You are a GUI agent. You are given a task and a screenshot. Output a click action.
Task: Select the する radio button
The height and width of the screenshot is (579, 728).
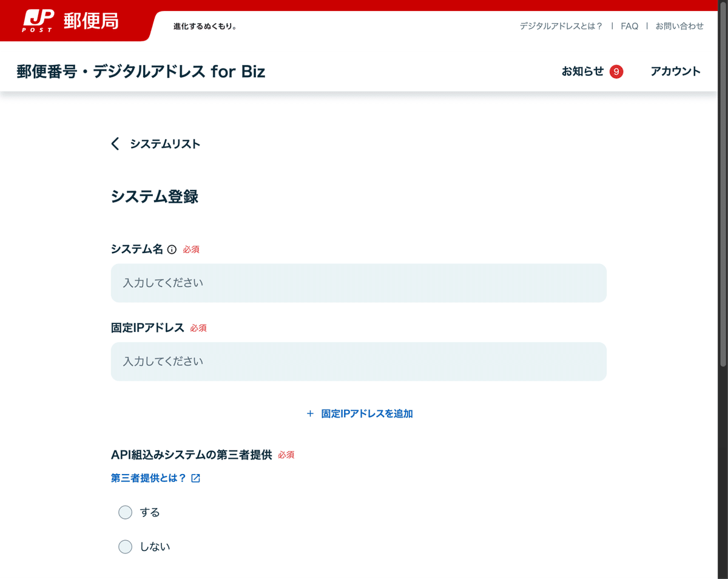click(x=125, y=512)
